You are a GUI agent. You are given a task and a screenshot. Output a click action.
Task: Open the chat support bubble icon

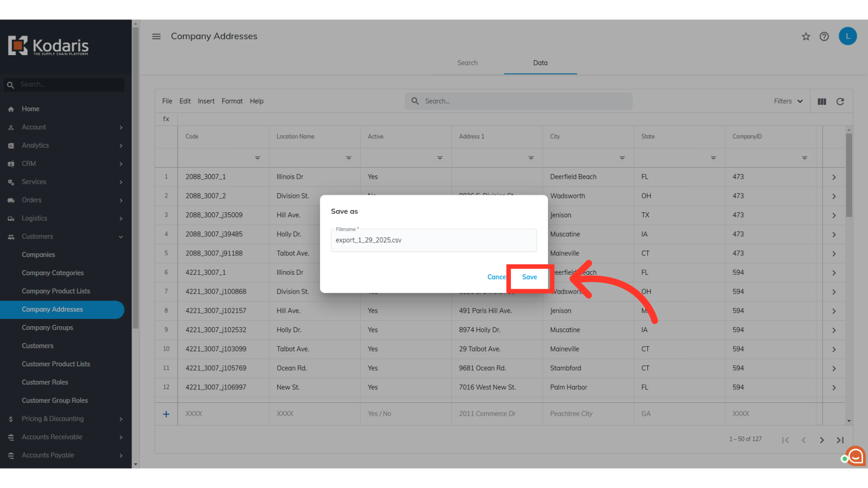(855, 456)
